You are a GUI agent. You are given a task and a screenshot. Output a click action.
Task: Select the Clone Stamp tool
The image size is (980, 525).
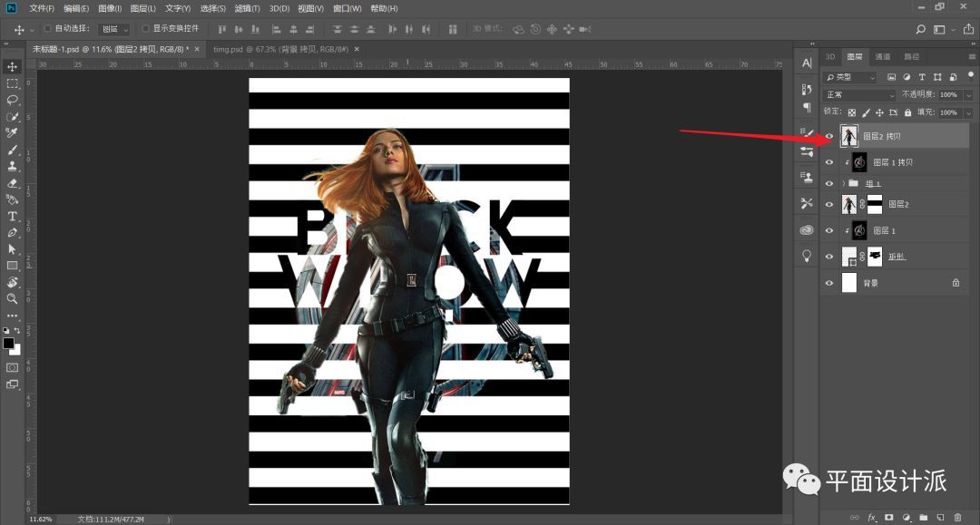coord(13,167)
